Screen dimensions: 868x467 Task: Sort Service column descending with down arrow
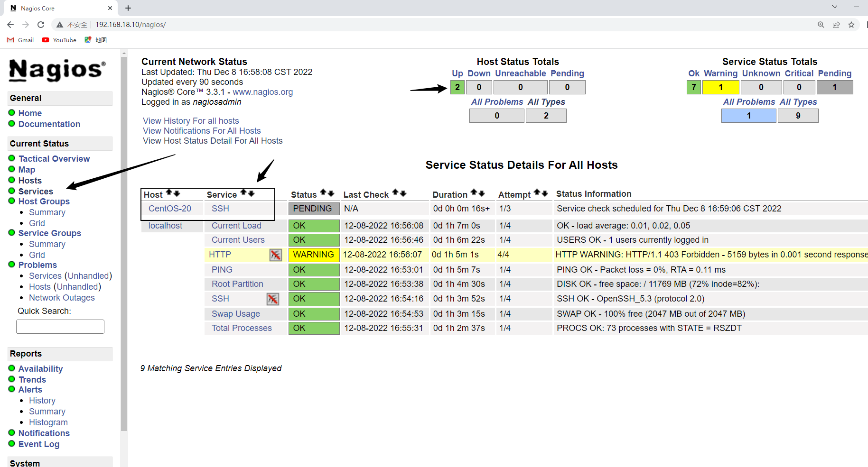252,193
